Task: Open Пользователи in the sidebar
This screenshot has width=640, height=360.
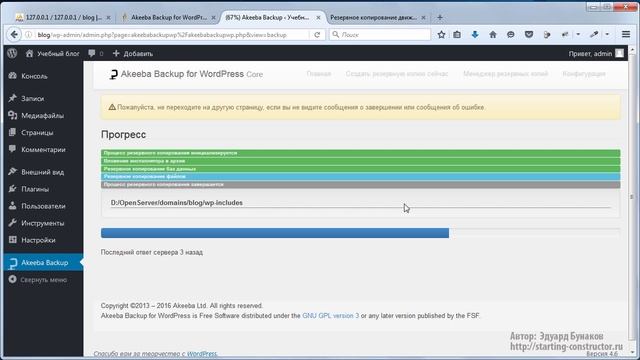Action: [43, 206]
